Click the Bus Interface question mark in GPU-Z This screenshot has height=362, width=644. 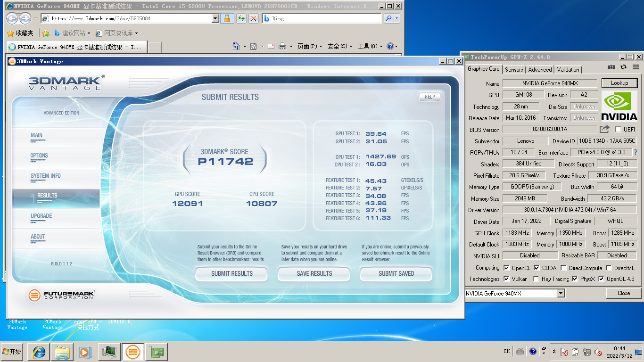pos(635,152)
